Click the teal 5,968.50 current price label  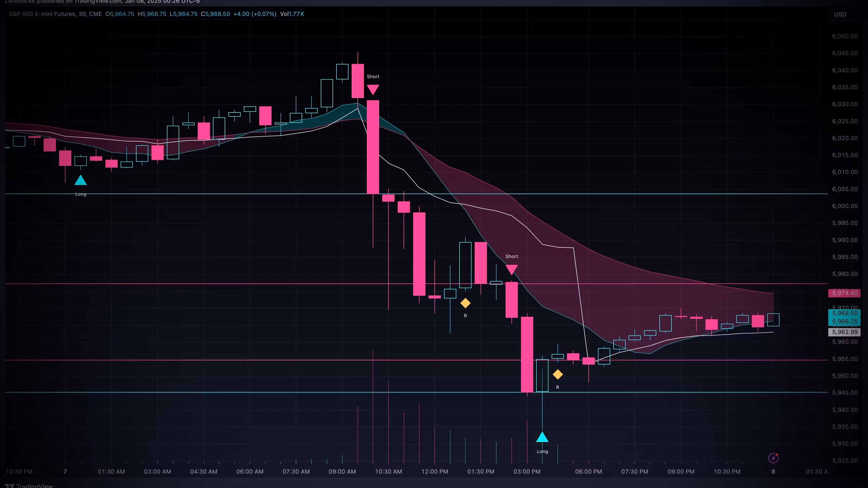coord(844,313)
